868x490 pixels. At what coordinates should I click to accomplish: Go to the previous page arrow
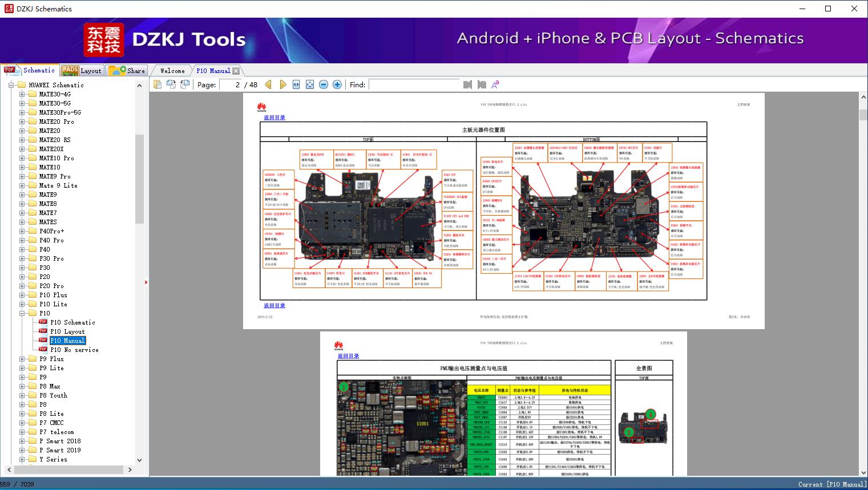(268, 84)
